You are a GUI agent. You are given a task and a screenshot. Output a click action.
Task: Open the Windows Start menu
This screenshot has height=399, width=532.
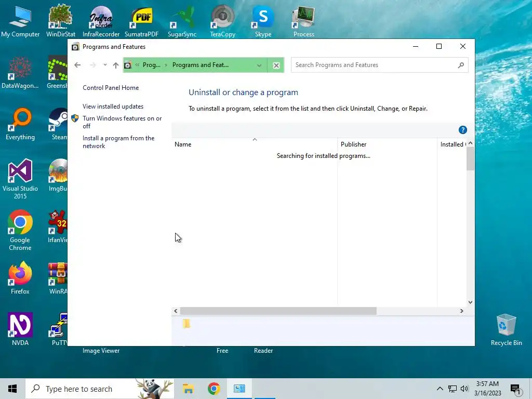coord(12,389)
